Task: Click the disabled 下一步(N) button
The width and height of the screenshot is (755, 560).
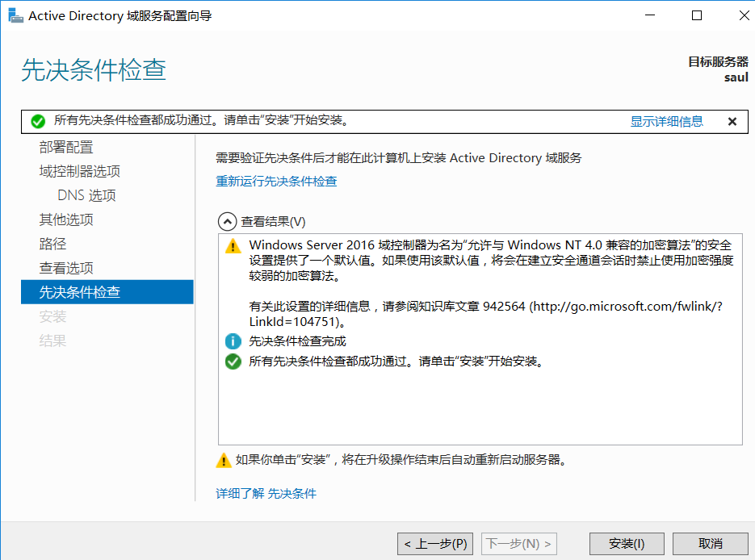Action: tap(519, 544)
